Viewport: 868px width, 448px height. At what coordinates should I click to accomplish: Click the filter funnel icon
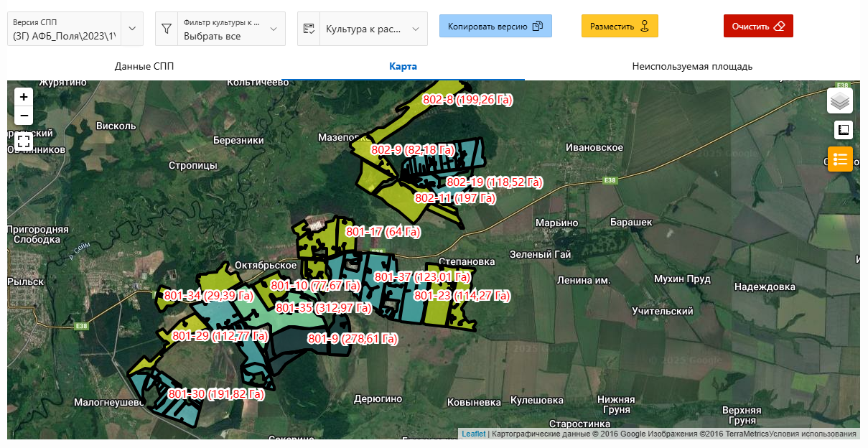tap(167, 29)
